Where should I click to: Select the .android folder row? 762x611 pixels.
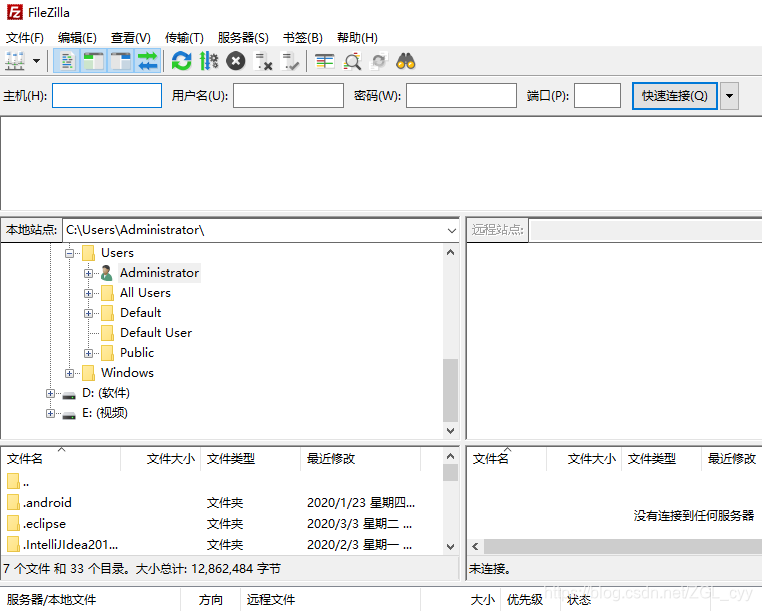tap(222, 503)
